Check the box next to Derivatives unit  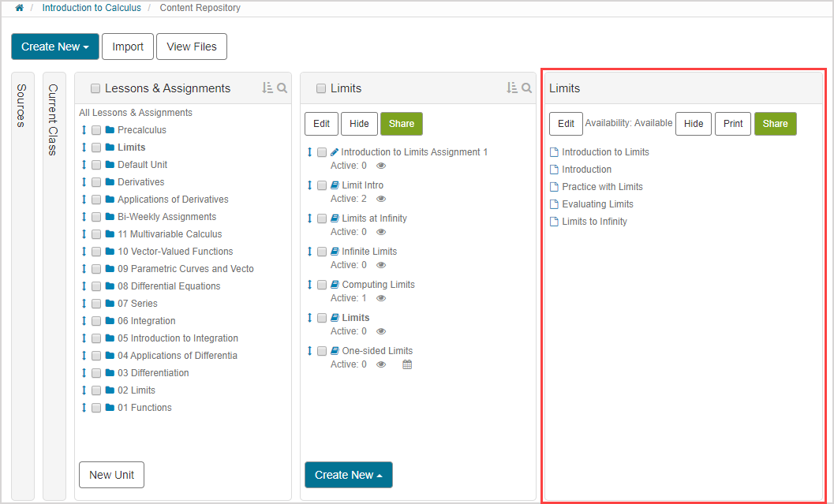pos(96,182)
